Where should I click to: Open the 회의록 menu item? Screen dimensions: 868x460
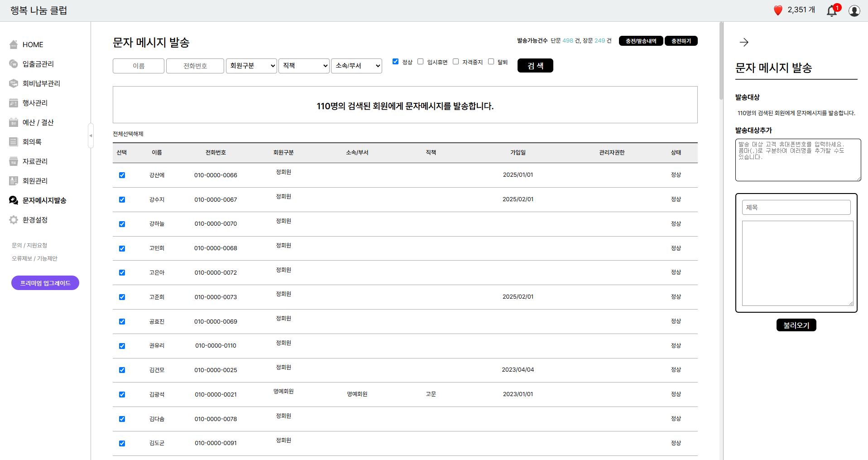point(32,142)
